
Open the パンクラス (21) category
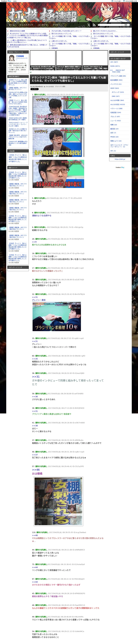tap(116, 84)
